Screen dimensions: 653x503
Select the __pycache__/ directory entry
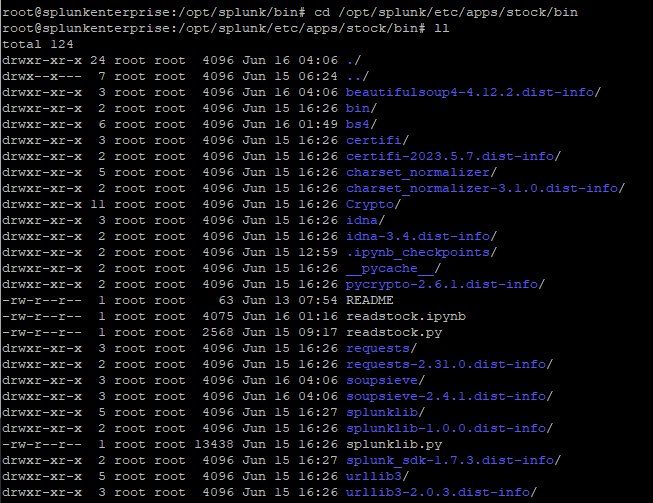393,269
